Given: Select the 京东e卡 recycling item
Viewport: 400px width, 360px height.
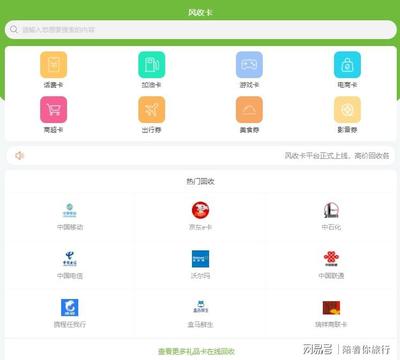Looking at the screenshot, I should 200,217.
